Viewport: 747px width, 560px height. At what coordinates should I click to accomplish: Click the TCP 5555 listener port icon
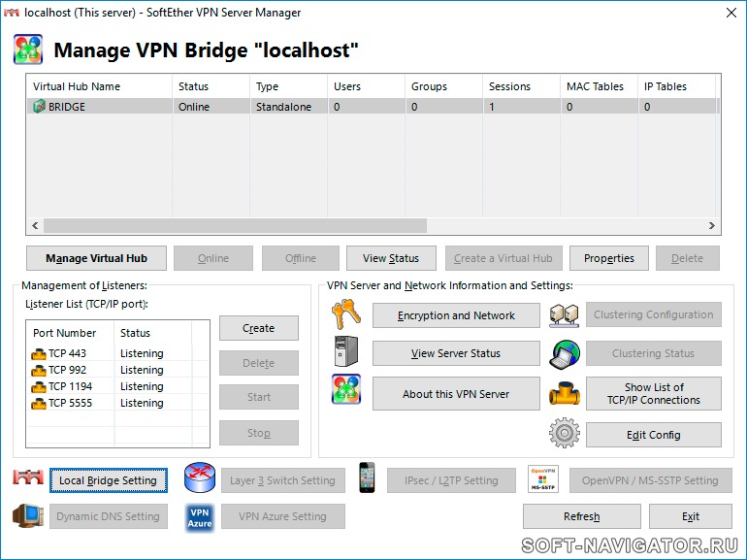(x=39, y=404)
